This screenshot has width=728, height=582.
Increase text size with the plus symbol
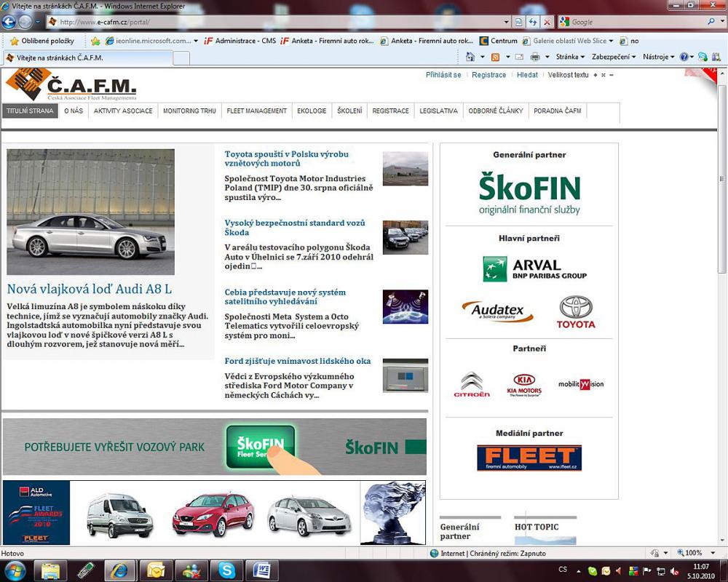pos(596,75)
